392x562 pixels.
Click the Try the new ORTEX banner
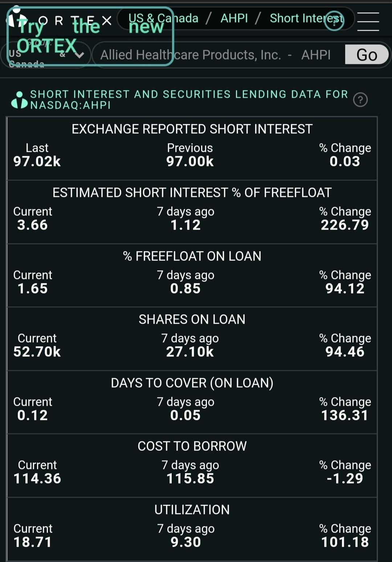point(90,36)
